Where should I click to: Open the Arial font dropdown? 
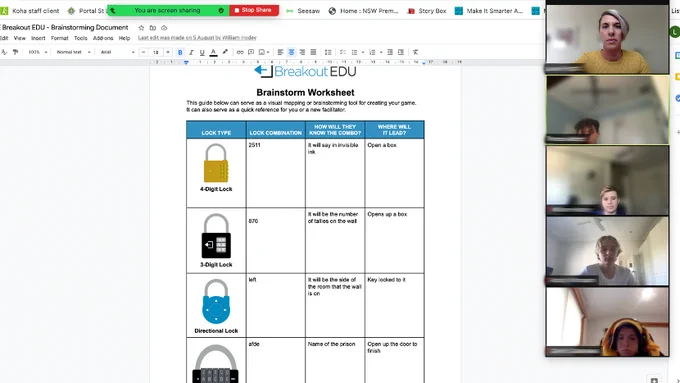click(x=118, y=52)
